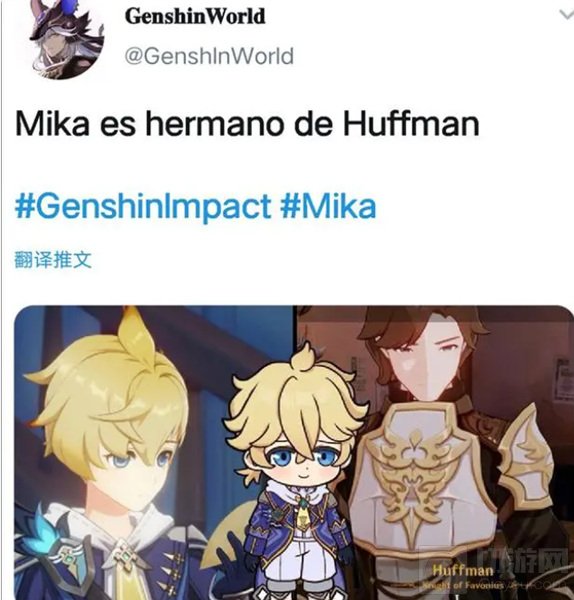The image size is (574, 600).
Task: Click the cyan feather ornament on Mika's shoulder
Action: [x=39, y=532]
